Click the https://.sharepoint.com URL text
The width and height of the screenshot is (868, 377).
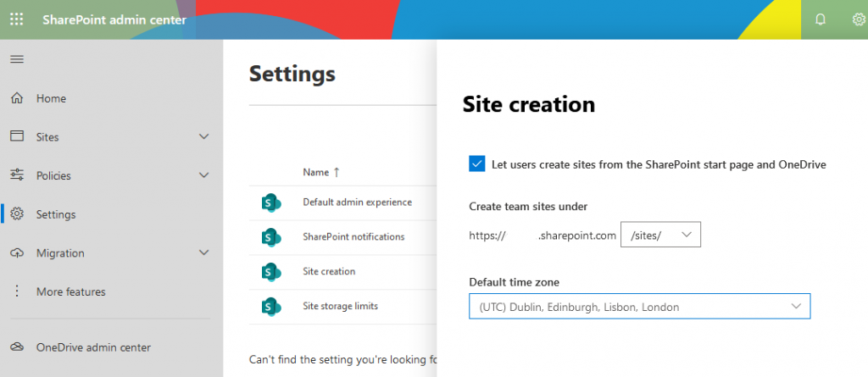tap(542, 236)
